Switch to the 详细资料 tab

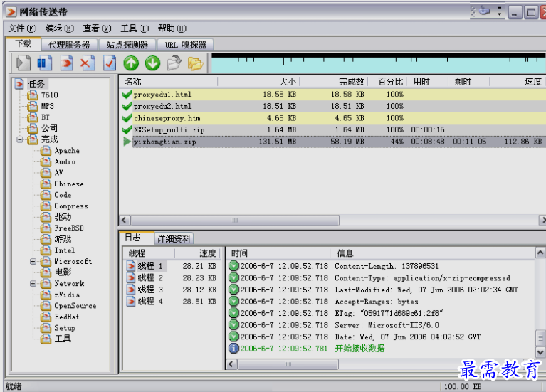174,239
